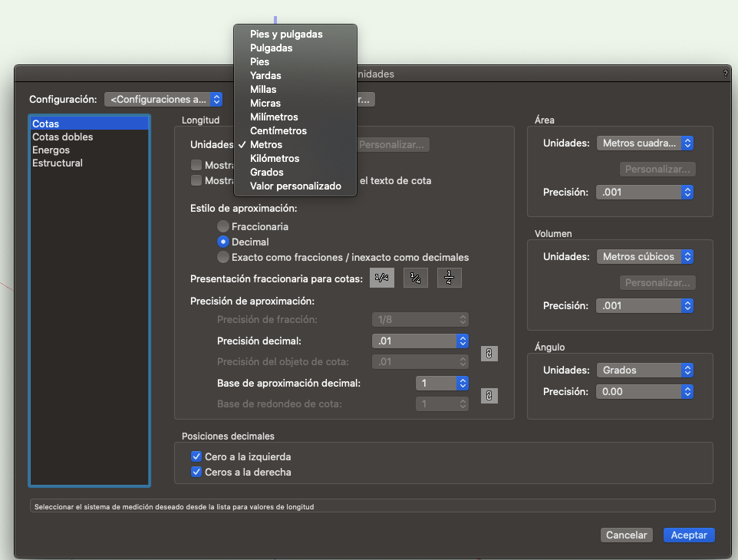Open the Ángulo Unidades Grados dropdown
This screenshot has width=738, height=560.
(x=644, y=371)
